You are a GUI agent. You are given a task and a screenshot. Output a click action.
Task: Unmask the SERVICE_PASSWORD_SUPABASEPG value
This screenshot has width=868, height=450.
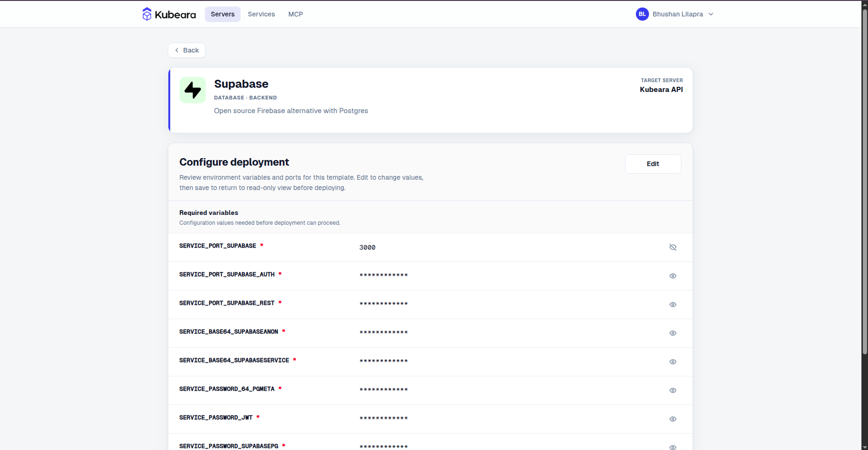pos(673,447)
